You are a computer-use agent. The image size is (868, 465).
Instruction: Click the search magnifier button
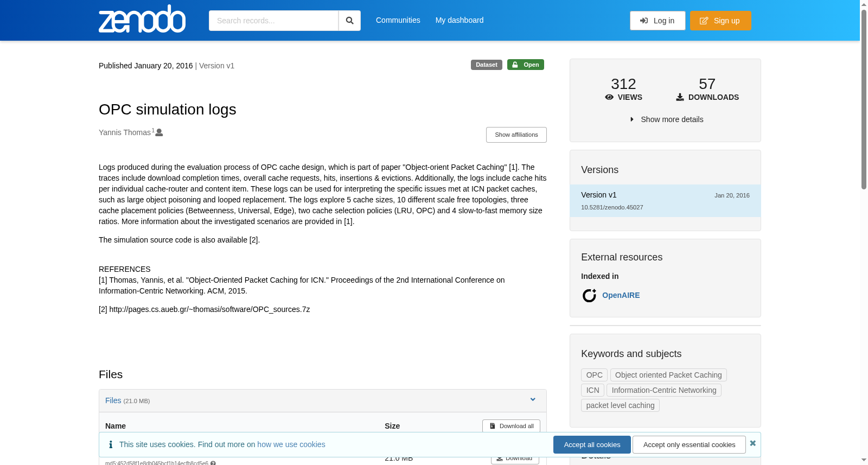pos(349,21)
